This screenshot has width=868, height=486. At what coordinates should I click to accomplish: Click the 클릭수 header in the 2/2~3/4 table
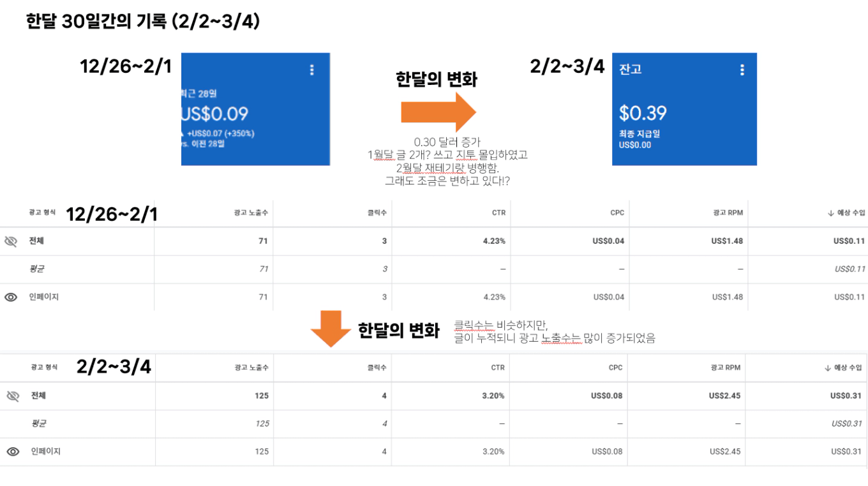tap(377, 368)
